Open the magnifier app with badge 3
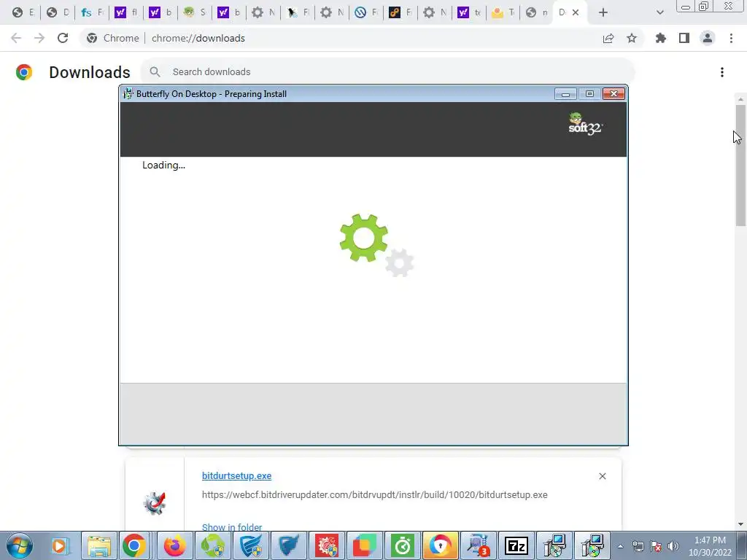 coord(479,545)
